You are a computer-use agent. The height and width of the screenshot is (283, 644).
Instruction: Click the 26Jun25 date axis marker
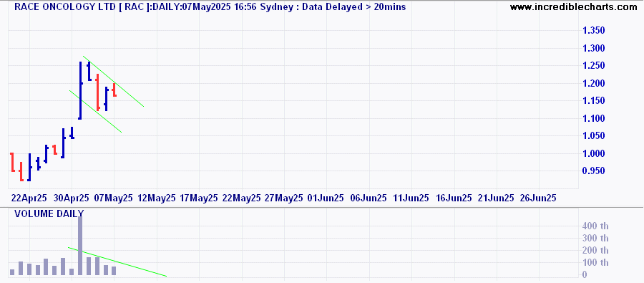[538, 198]
